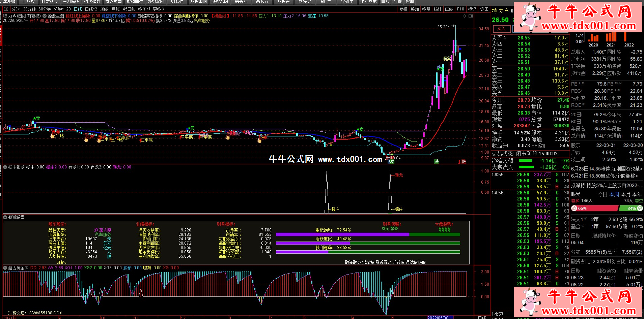Select the 60分钟 period tab
This screenshot has height=319, width=644.
click(45, 9)
